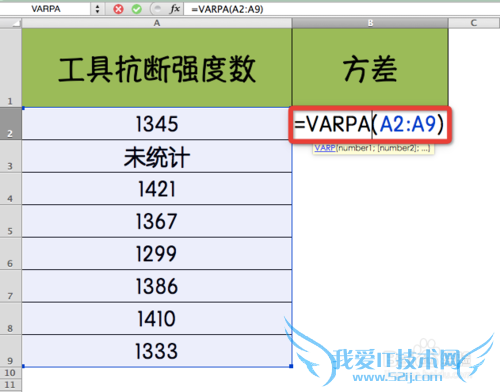Click inside the formula bar text =VARPA(A2:A9)
Screen dimensions: 500x392
[x=227, y=9]
